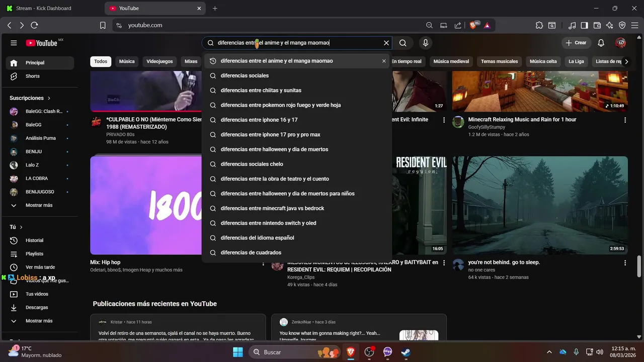Open options for 'you're not behind' video
Viewport: 644px width, 362px height.
point(625,263)
